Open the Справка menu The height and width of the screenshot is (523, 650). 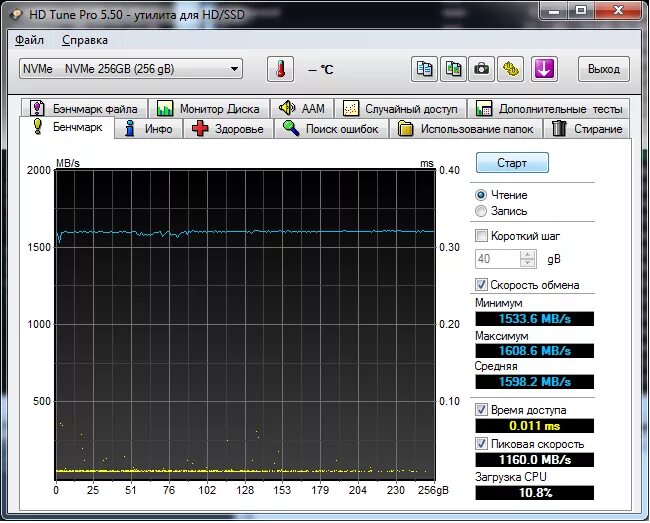coord(85,40)
